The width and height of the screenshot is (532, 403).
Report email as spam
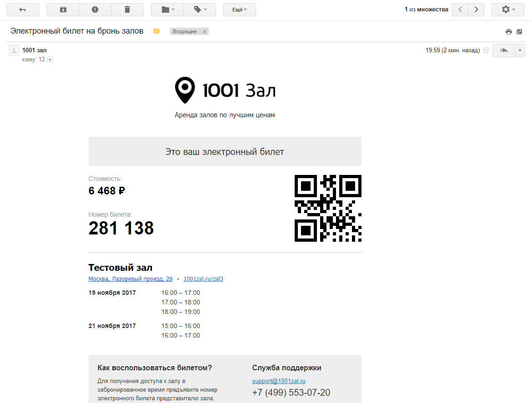95,10
